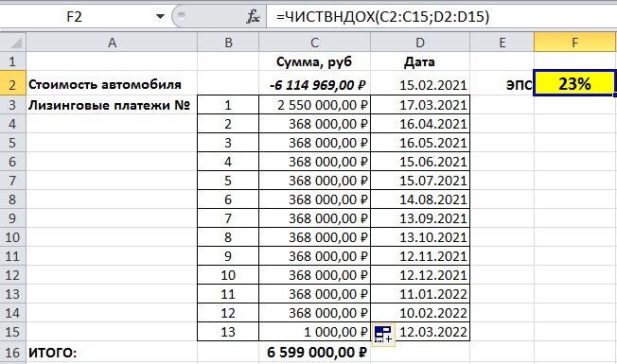Select payment number 1 cell

coord(228,105)
